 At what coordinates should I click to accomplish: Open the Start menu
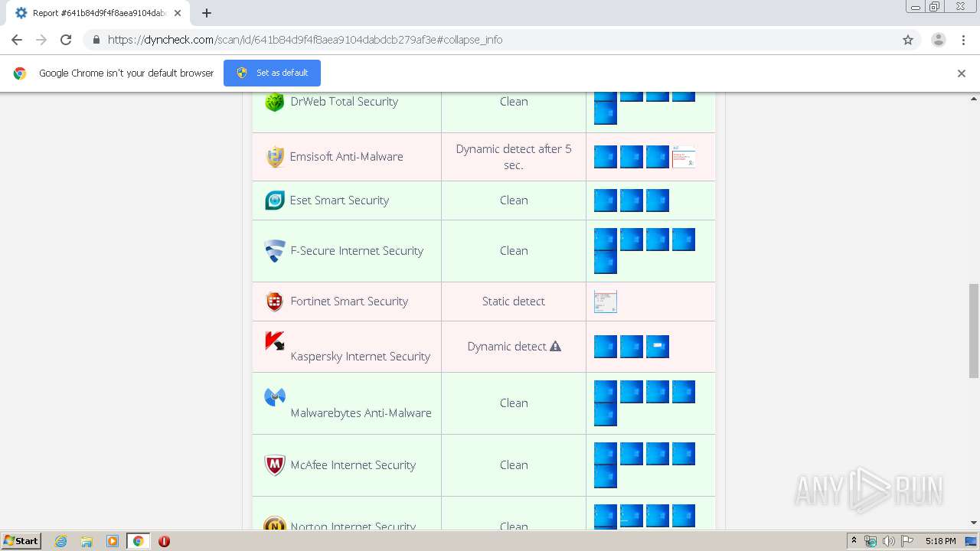[21, 541]
